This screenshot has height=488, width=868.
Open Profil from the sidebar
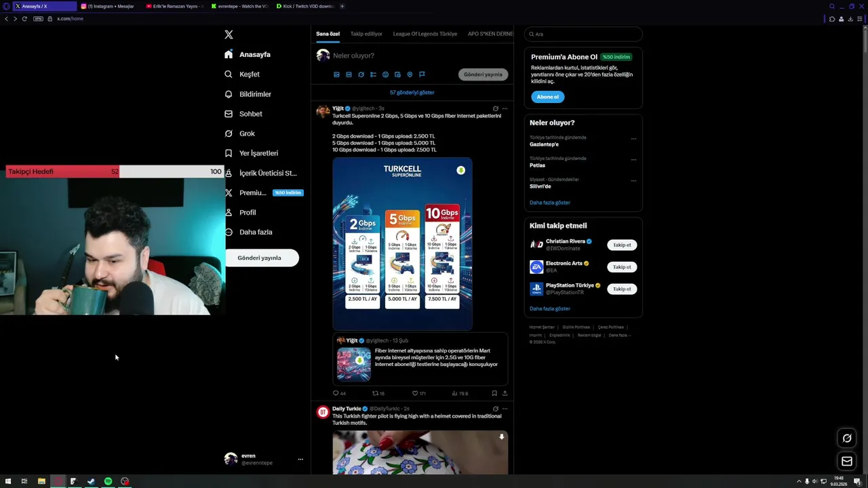pyautogui.click(x=240, y=212)
